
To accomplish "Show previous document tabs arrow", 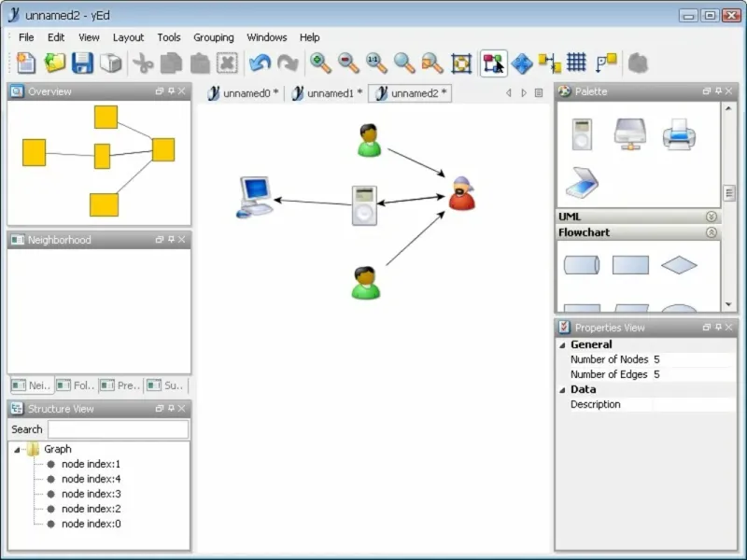I will click(509, 92).
